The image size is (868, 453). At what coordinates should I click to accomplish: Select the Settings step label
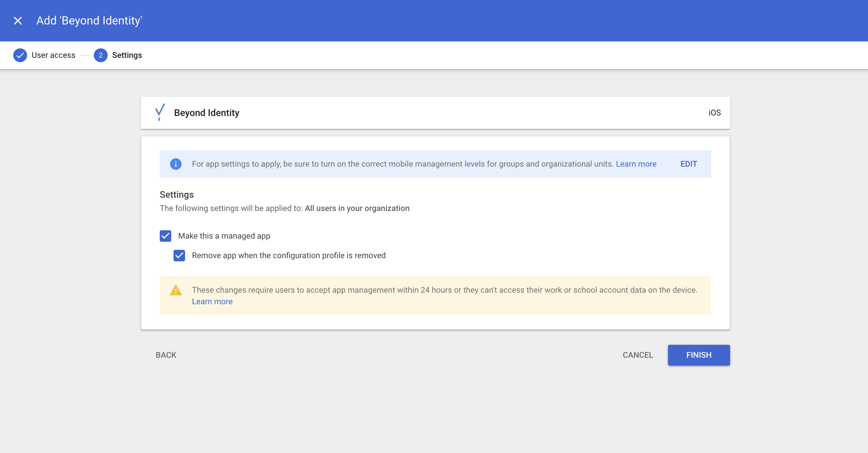[127, 55]
